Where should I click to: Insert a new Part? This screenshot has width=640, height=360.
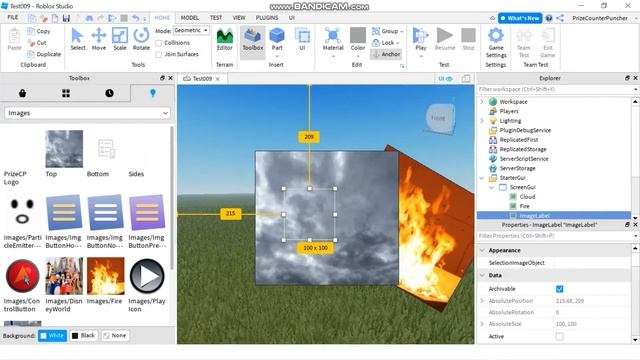pyautogui.click(x=277, y=39)
